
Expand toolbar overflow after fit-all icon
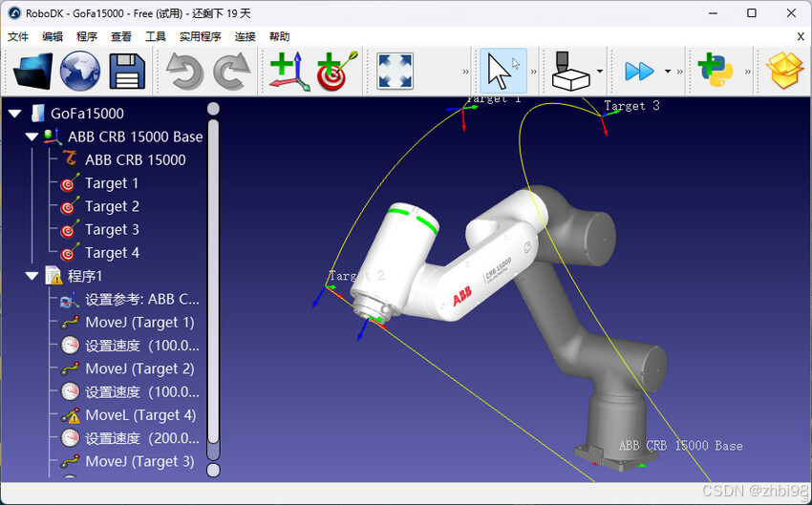[465, 72]
